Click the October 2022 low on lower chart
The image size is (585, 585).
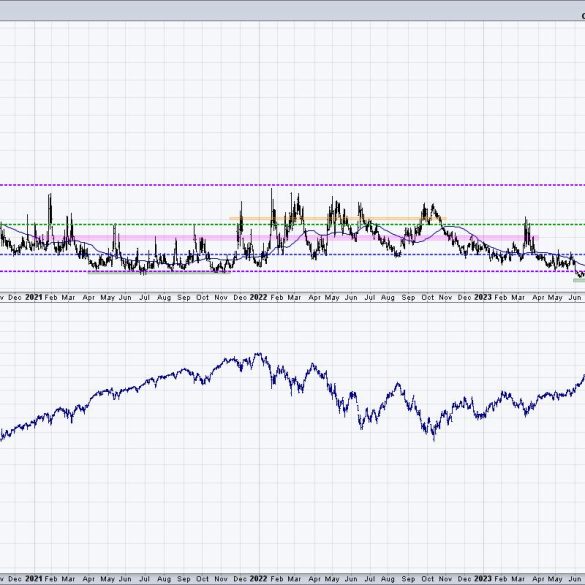click(434, 437)
